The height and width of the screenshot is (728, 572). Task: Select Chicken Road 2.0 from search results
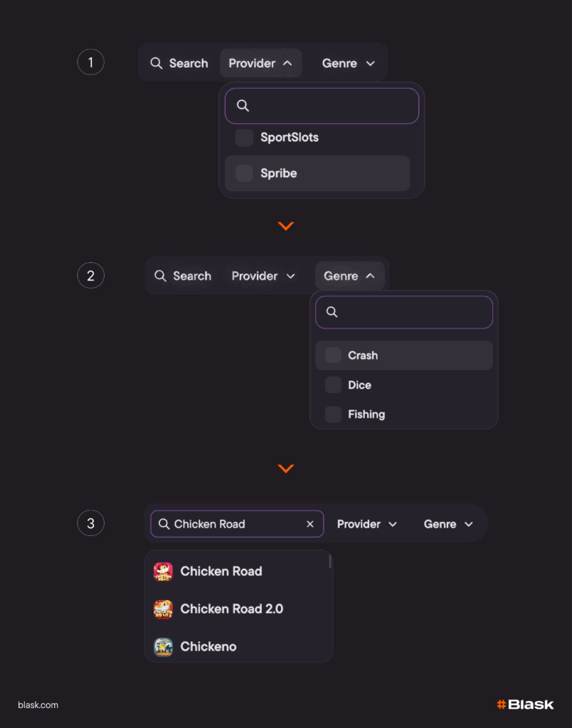tap(231, 609)
